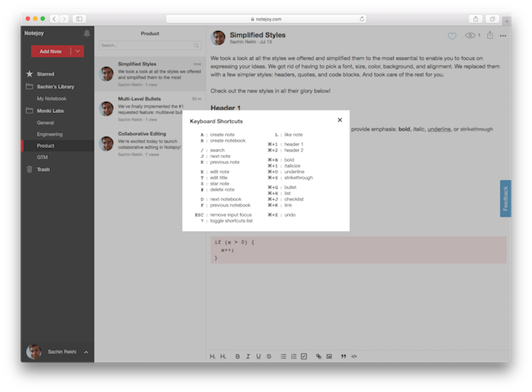Apply quote formatting from the toolbar
This screenshot has width=532, height=392.
pyautogui.click(x=344, y=356)
